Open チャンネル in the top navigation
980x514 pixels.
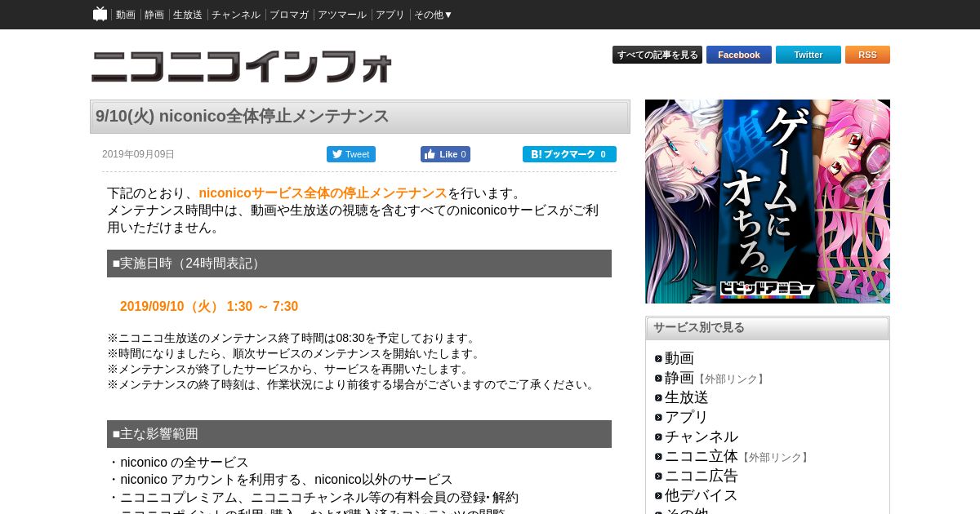point(236,15)
